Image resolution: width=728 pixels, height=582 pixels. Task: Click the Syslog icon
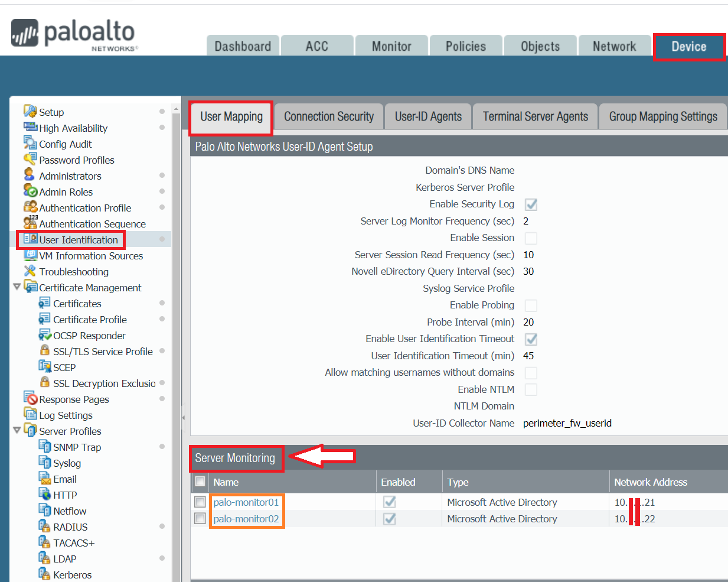(x=45, y=462)
